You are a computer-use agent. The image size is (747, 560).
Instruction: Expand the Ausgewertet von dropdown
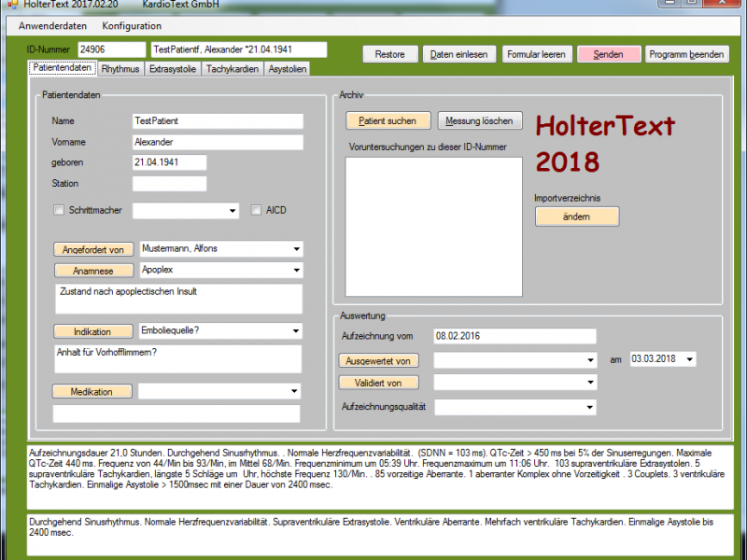click(590, 360)
